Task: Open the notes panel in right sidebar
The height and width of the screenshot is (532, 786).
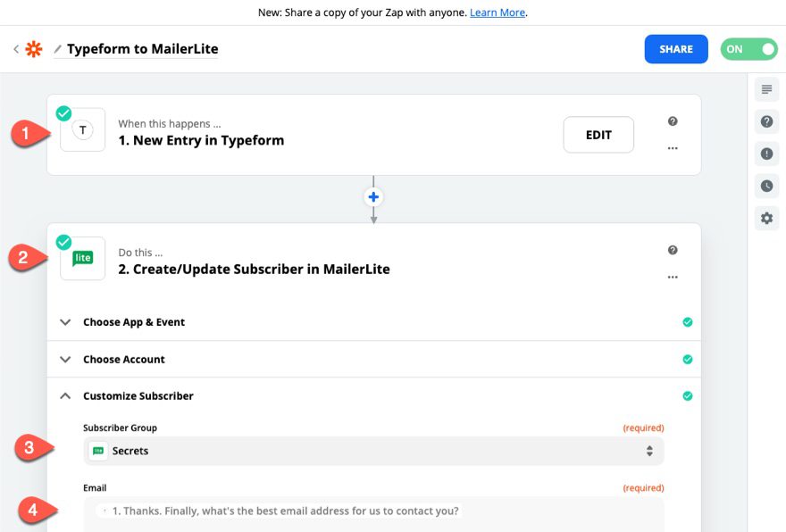Action: 765,89
